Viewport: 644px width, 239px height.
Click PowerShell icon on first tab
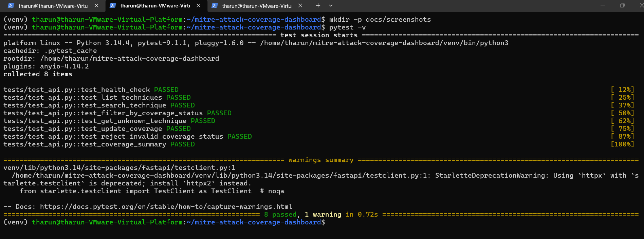(11, 6)
